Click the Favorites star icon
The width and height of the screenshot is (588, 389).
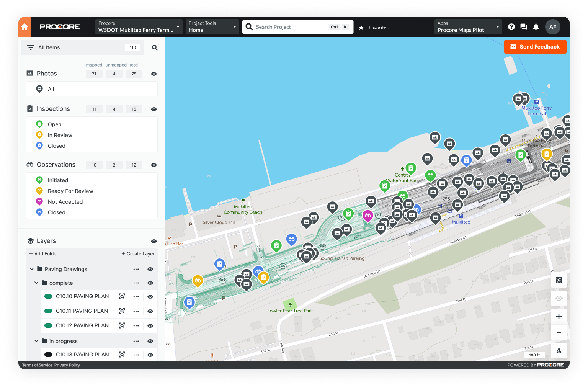[361, 28]
